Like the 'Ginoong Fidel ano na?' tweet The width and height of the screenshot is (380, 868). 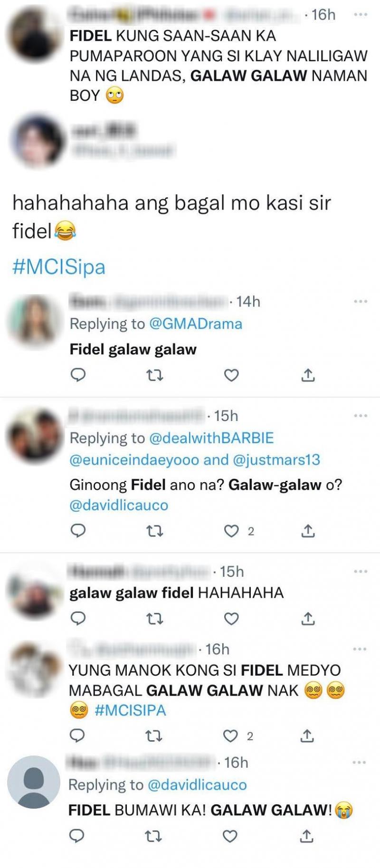(x=231, y=531)
